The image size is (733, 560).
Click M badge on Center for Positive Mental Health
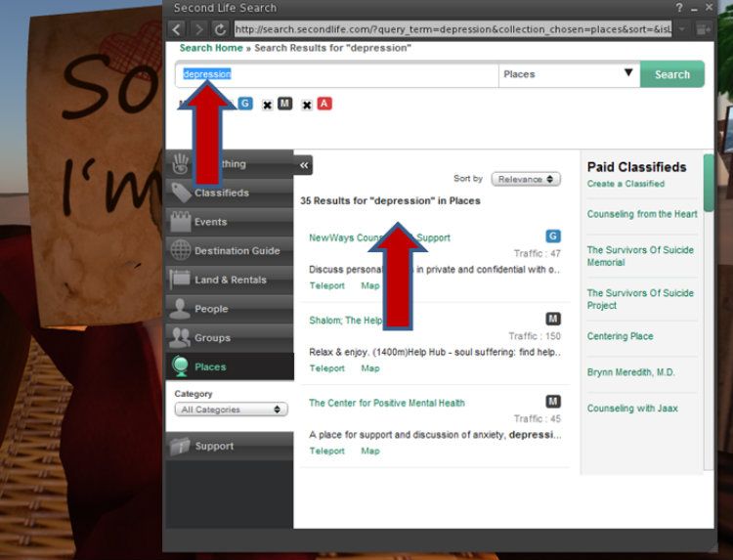coord(553,402)
